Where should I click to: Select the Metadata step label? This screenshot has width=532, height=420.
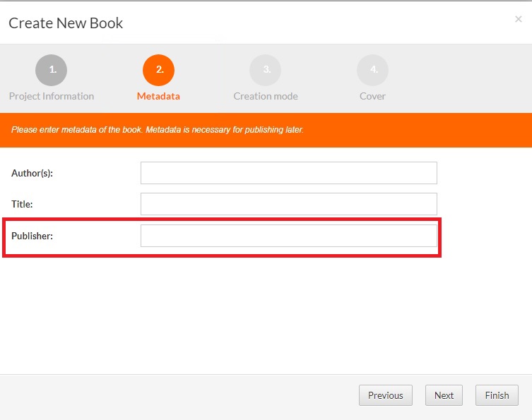(158, 96)
